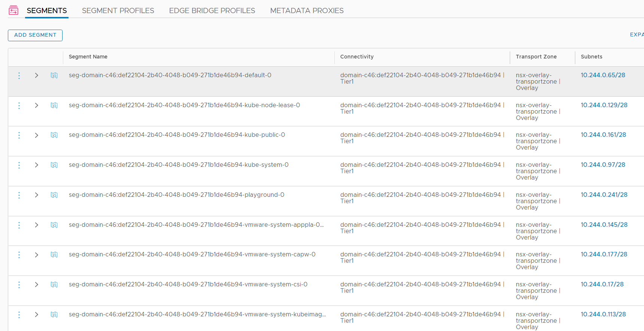Expand the kube-node-lease-0 segment row
The image size is (644, 331).
click(x=36, y=105)
